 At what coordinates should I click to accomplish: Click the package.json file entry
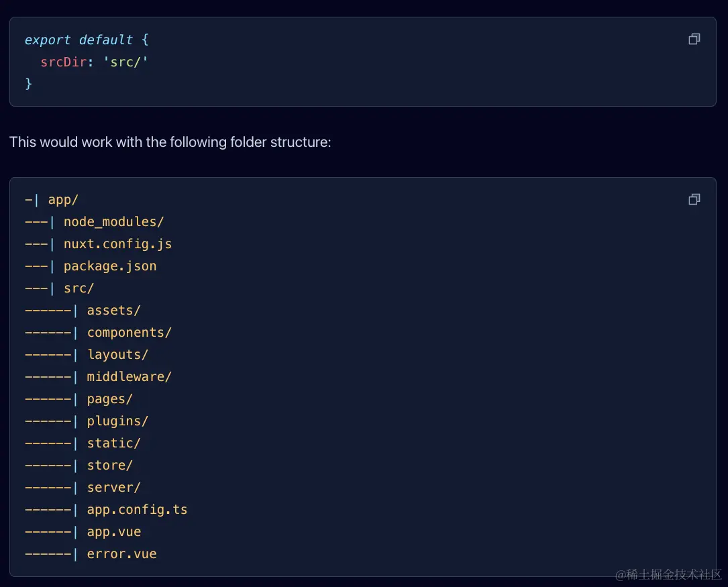[110, 266]
